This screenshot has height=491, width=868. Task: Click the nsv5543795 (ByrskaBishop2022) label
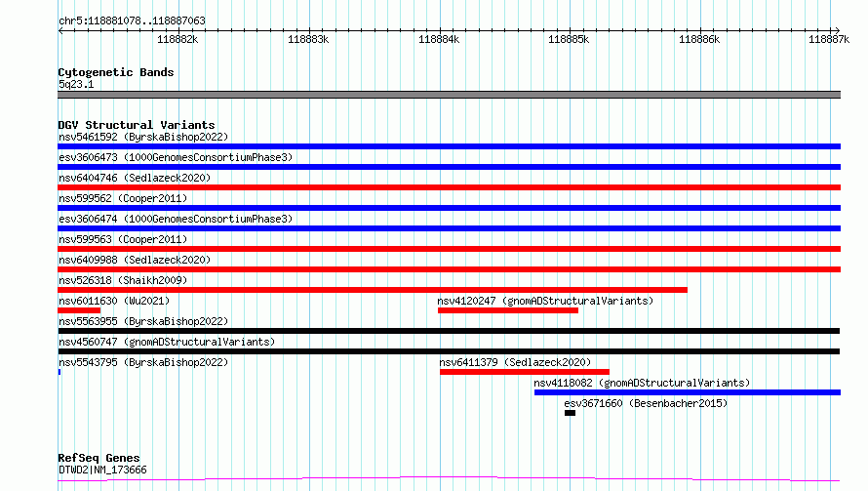[143, 362]
